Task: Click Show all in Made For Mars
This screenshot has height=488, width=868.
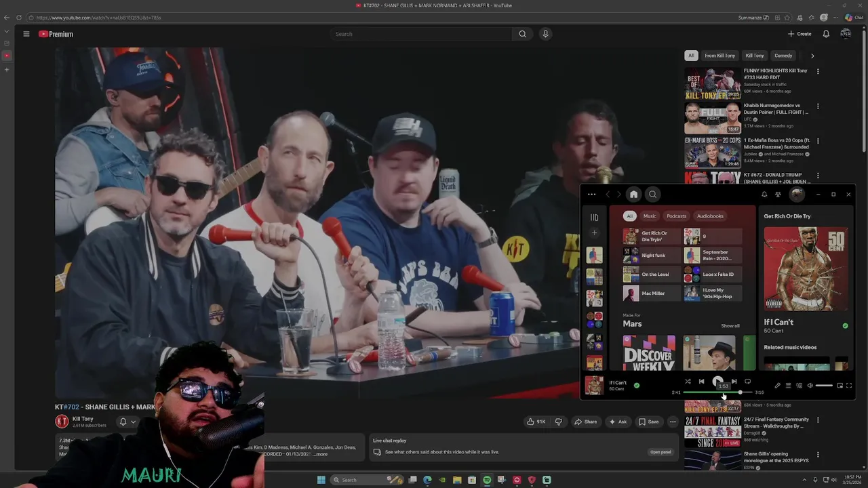Action: pyautogui.click(x=730, y=326)
